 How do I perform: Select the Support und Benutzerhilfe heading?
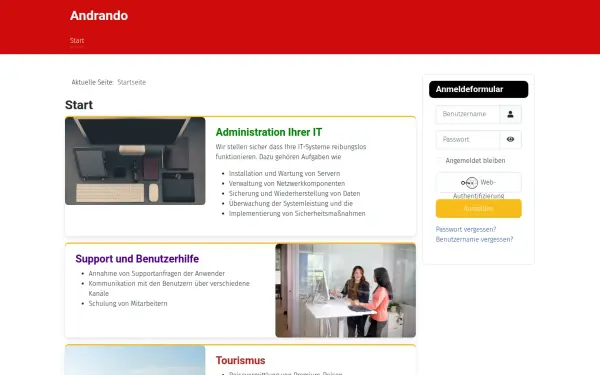(137, 259)
